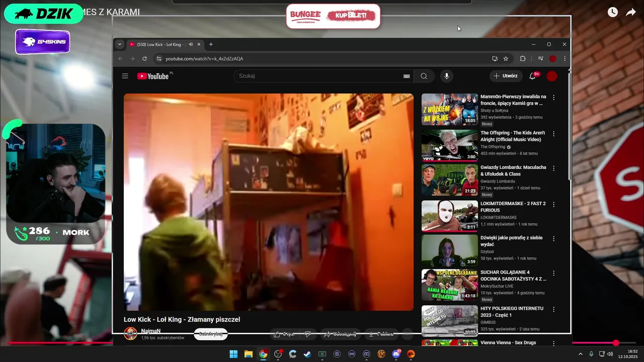
Task: Open YouTube notifications bell
Action: click(533, 76)
